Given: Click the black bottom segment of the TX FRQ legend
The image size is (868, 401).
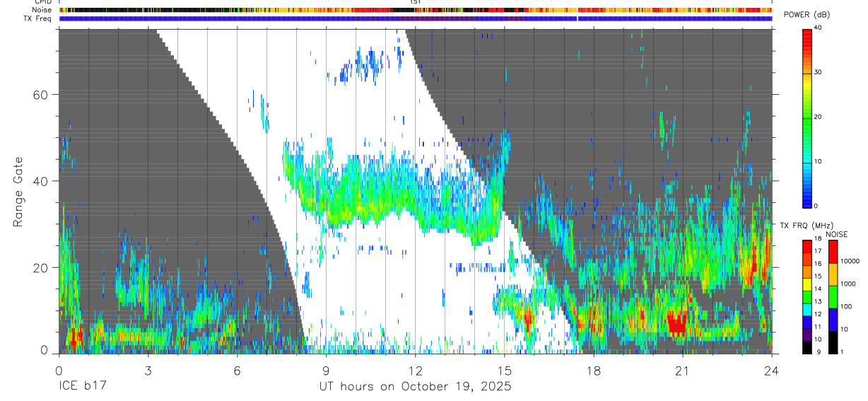Looking at the screenshot, I should 807,347.
